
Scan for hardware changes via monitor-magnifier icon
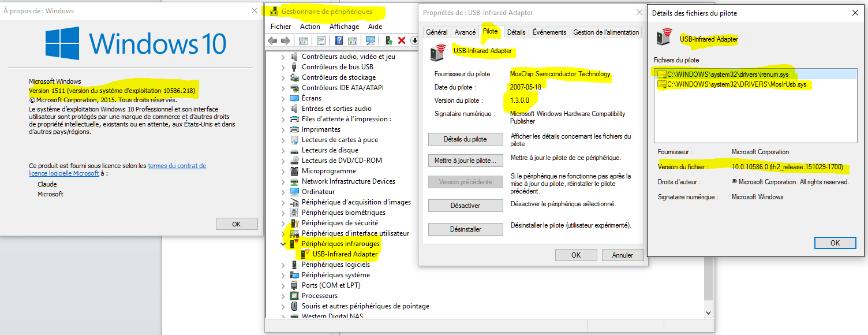point(371,40)
